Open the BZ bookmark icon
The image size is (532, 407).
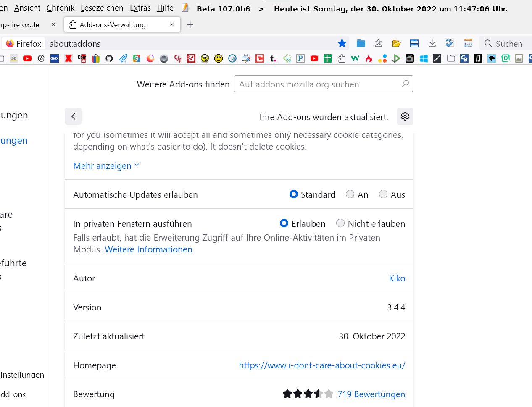[14, 58]
